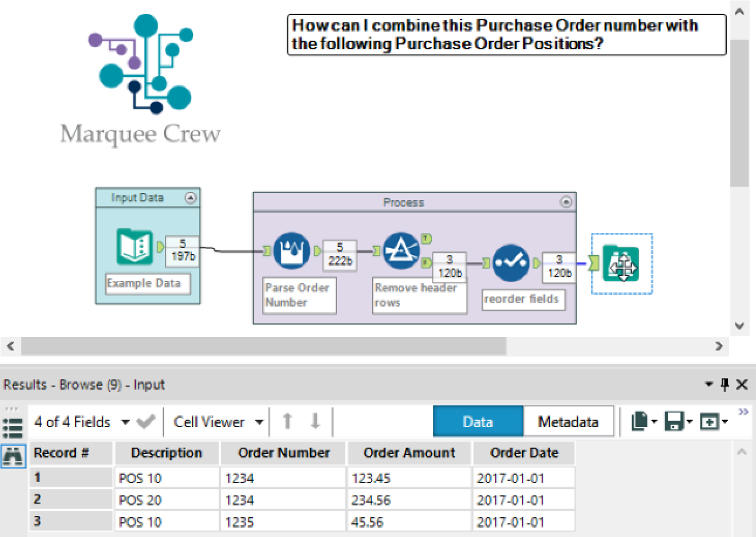Image resolution: width=756 pixels, height=537 pixels.
Task: Click the open-in-new-window icon in Results
Action: (709, 421)
